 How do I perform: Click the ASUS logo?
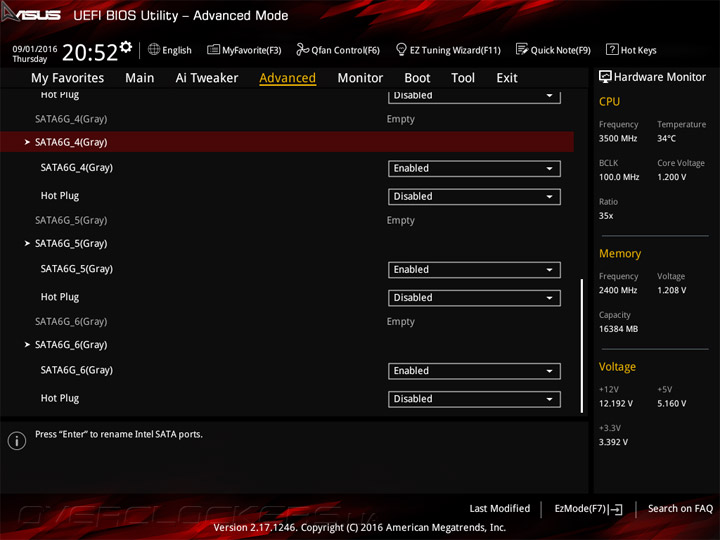click(x=31, y=13)
